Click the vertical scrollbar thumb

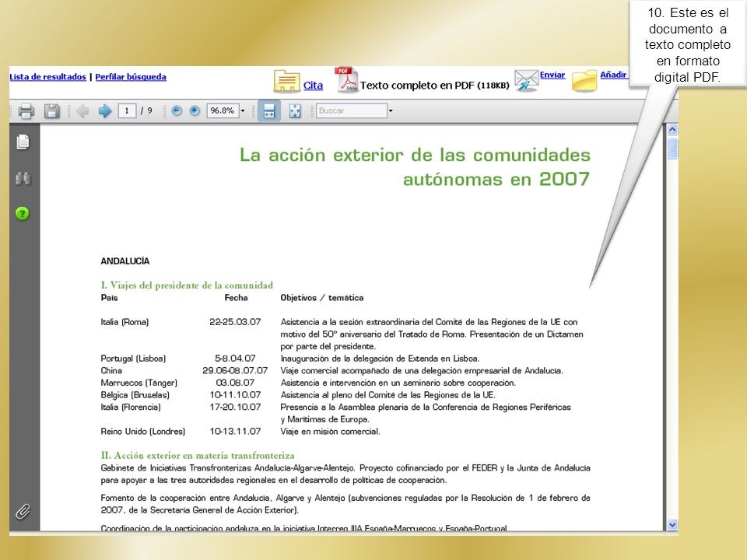point(672,149)
